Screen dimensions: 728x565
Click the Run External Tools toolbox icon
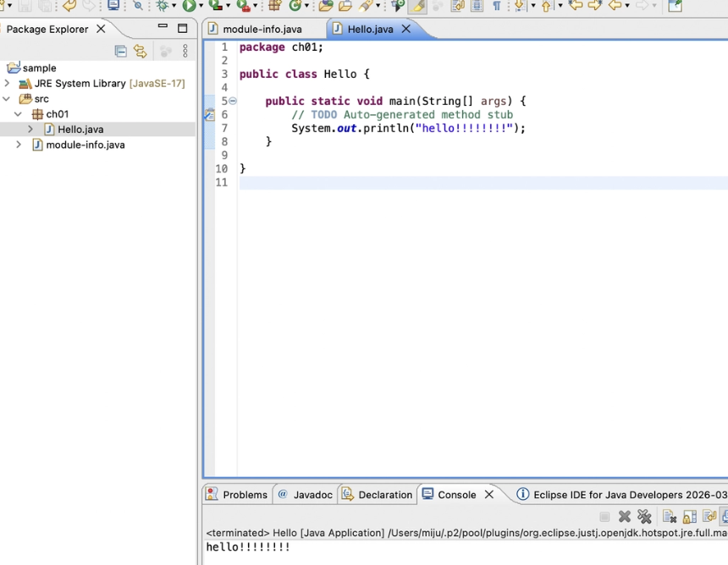[x=243, y=6]
